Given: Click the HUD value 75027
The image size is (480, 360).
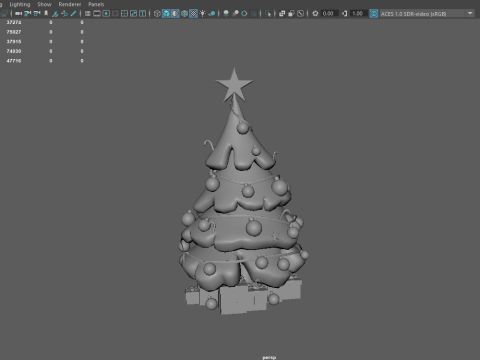Looking at the screenshot, I should (x=14, y=32).
